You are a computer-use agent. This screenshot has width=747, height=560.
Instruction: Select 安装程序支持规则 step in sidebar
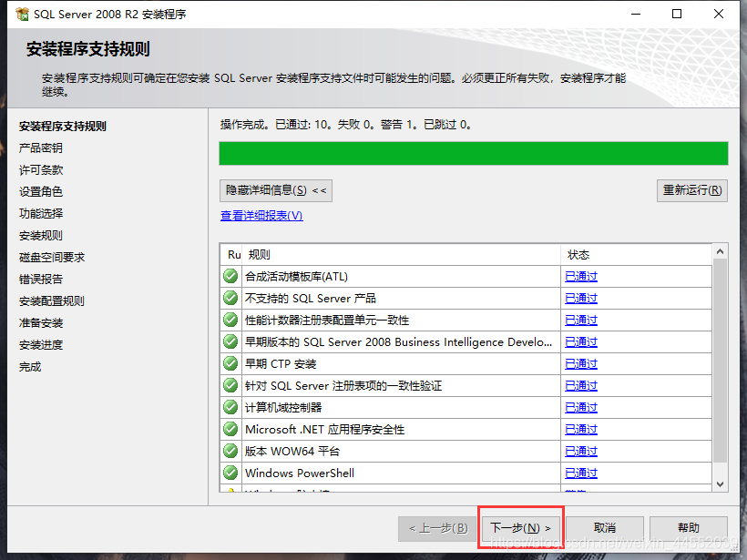(63, 127)
